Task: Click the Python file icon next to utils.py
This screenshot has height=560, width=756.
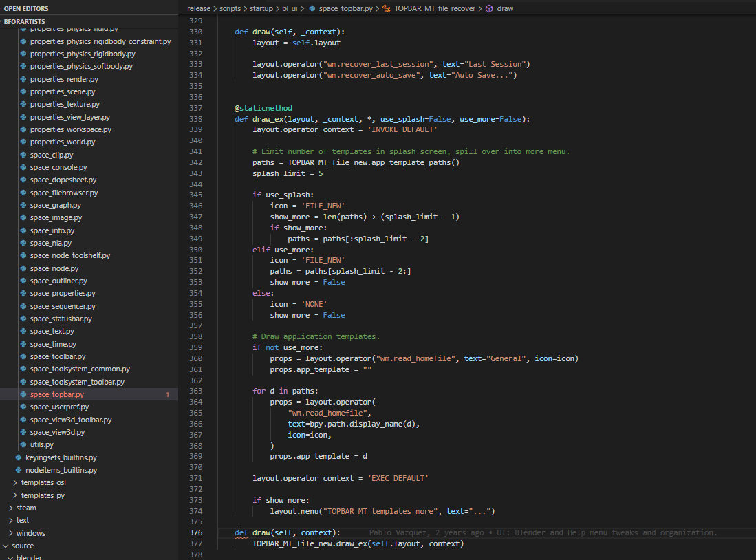Action: coord(23,444)
